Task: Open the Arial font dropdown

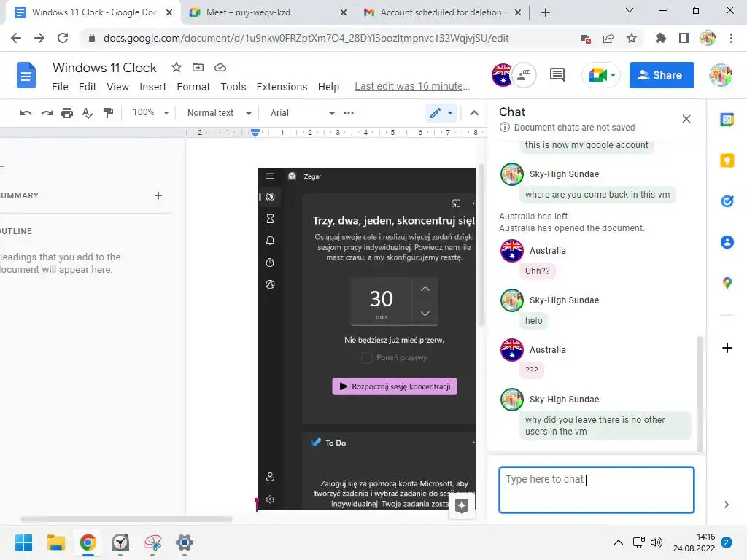Action: click(x=302, y=113)
